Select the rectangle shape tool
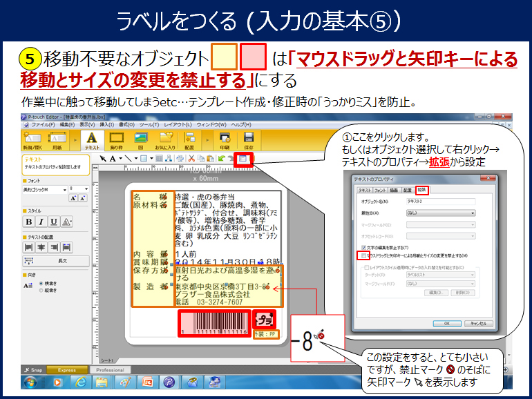This screenshot has height=399, width=532. [x=144, y=159]
